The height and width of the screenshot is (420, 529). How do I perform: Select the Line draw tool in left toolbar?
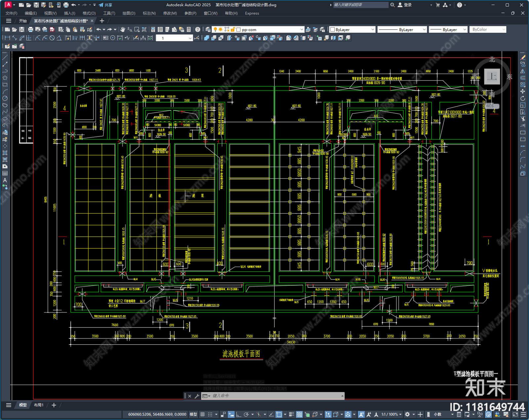point(5,57)
